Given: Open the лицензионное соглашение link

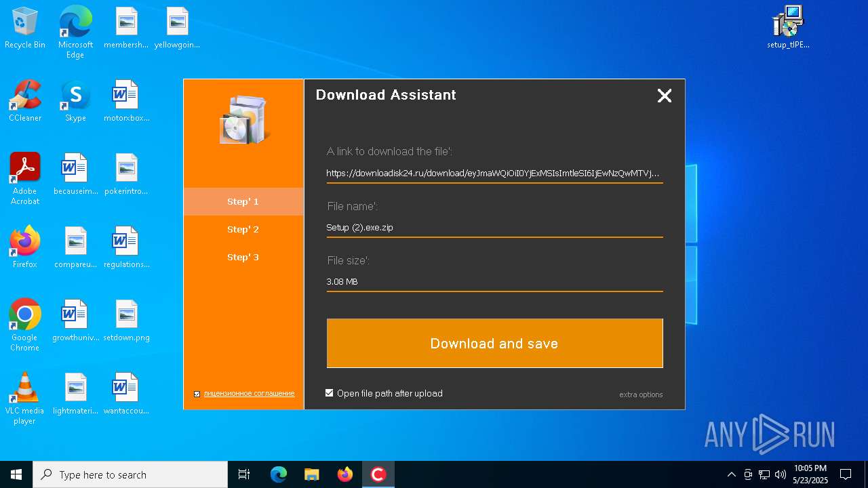Looking at the screenshot, I should pyautogui.click(x=249, y=394).
